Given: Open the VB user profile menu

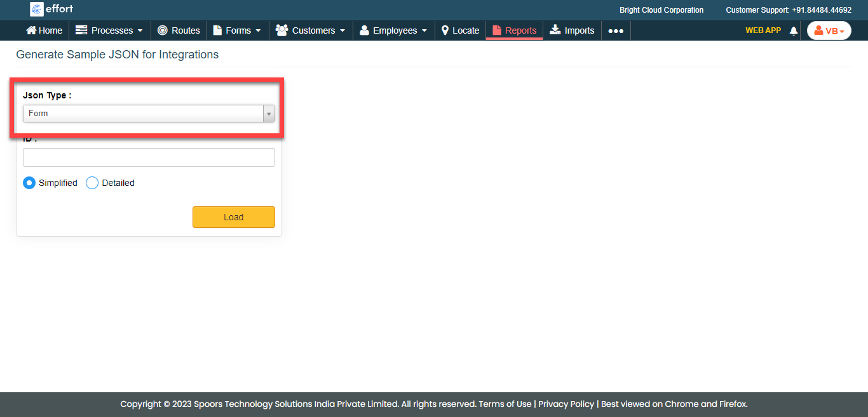Looking at the screenshot, I should 829,30.
